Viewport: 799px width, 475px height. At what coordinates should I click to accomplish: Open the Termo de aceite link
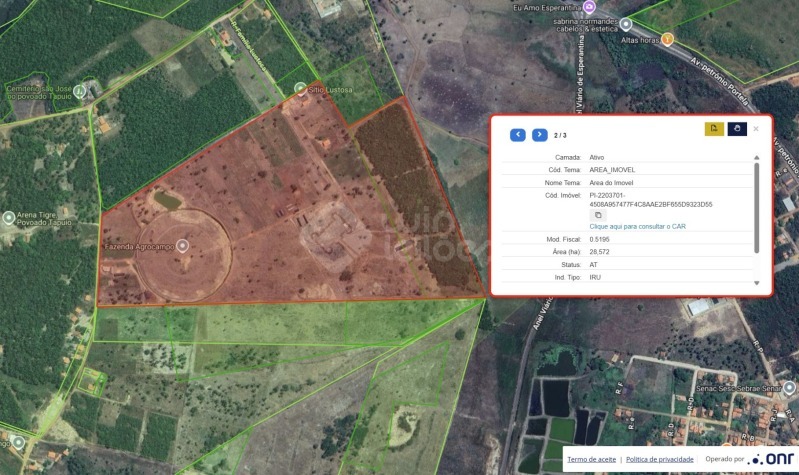[x=592, y=459]
